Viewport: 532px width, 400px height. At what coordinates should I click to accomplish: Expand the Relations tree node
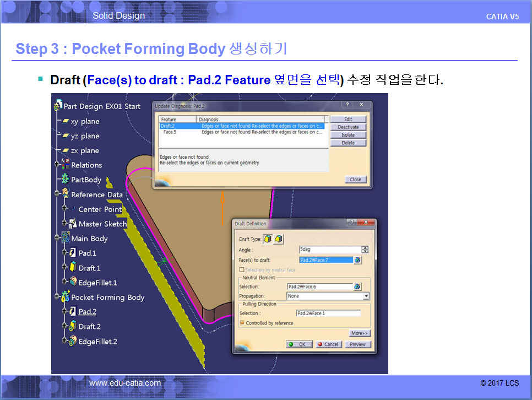[x=56, y=165]
